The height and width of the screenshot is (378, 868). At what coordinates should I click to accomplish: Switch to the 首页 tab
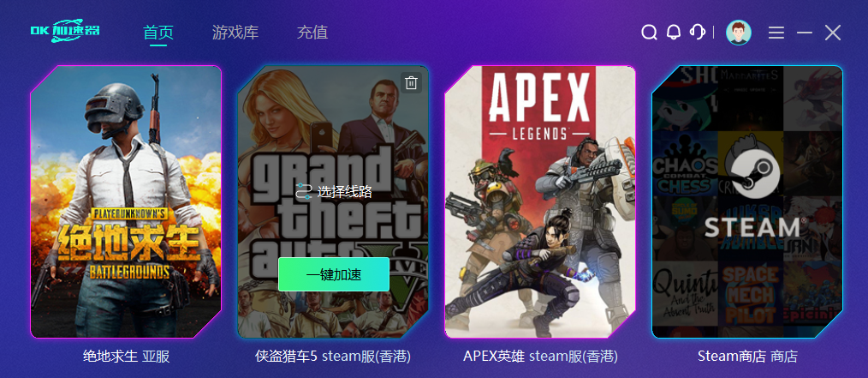pyautogui.click(x=158, y=33)
